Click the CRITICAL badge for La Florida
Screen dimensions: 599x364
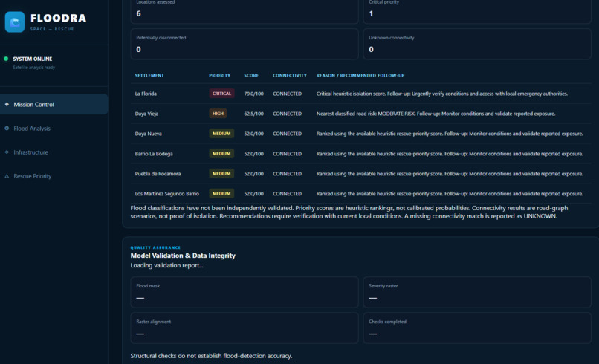pyautogui.click(x=221, y=94)
